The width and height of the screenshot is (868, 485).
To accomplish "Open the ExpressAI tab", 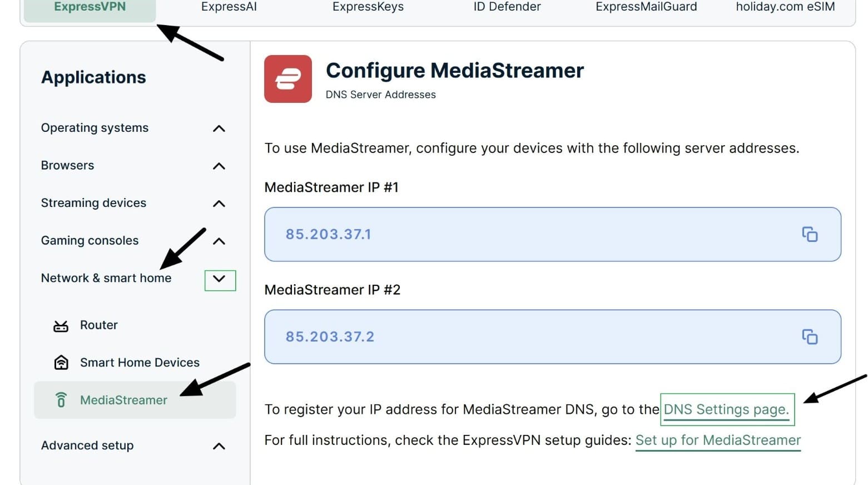I will [229, 7].
